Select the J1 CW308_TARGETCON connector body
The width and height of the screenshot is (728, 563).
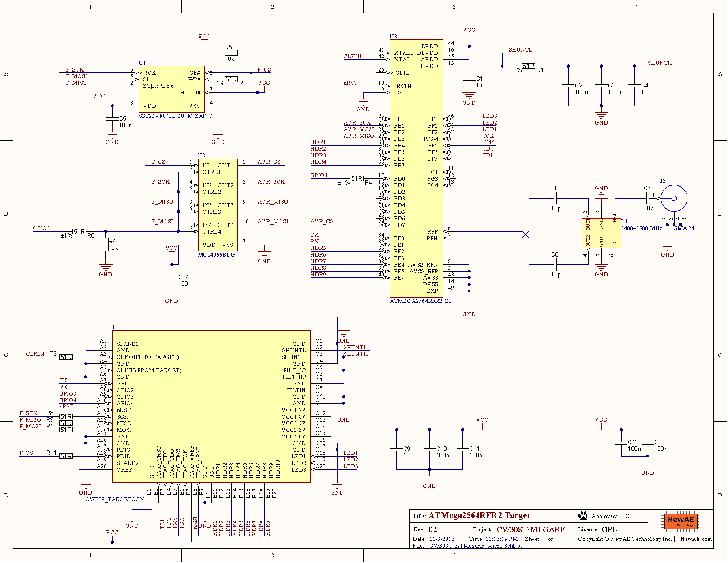tap(211, 406)
